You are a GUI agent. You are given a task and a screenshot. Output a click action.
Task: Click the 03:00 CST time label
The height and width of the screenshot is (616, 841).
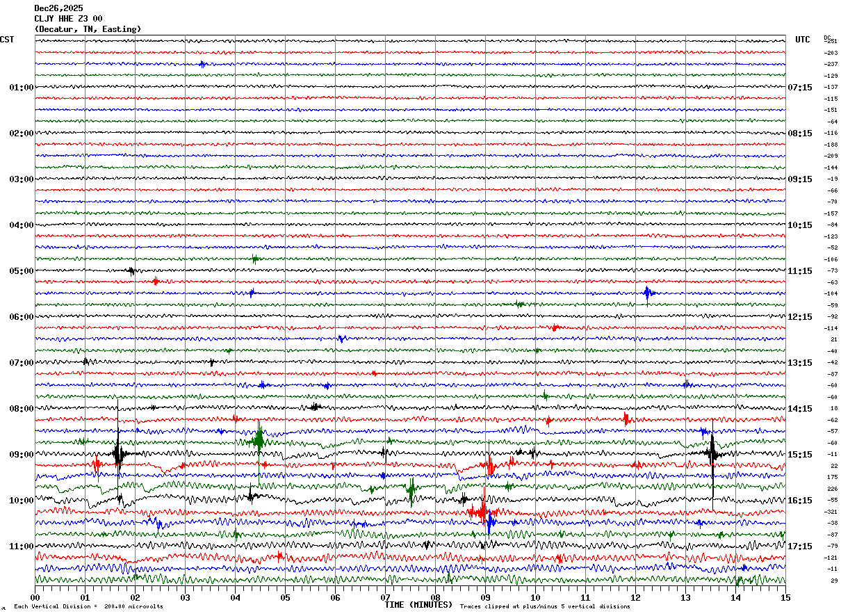click(x=22, y=179)
